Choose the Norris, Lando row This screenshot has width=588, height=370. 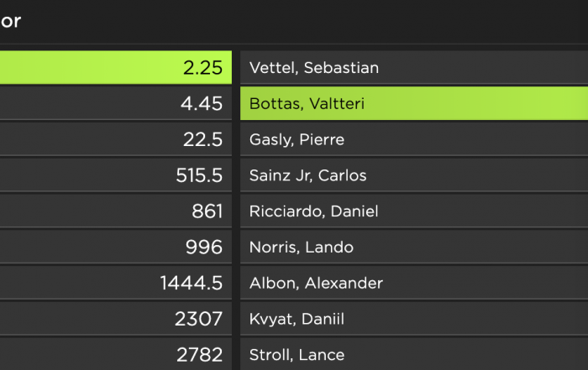pos(414,248)
